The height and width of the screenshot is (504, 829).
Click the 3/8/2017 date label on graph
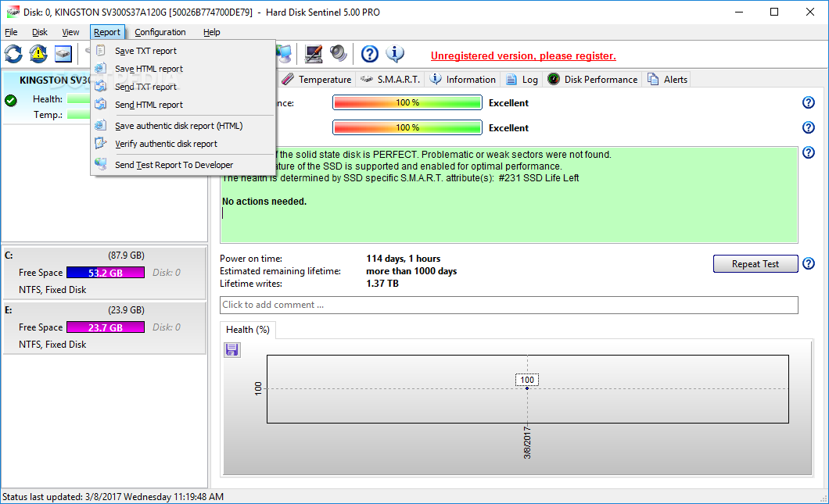pyautogui.click(x=527, y=443)
